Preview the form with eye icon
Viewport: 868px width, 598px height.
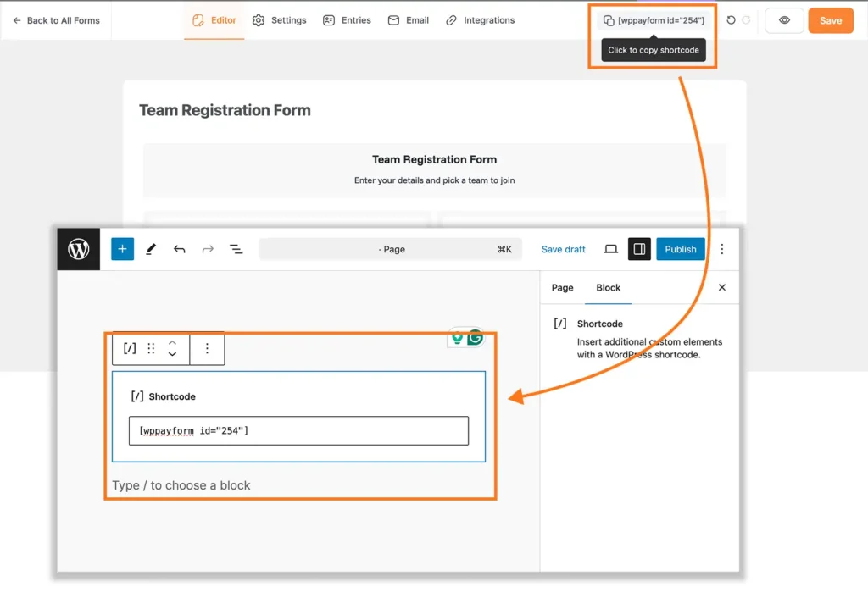(x=784, y=20)
